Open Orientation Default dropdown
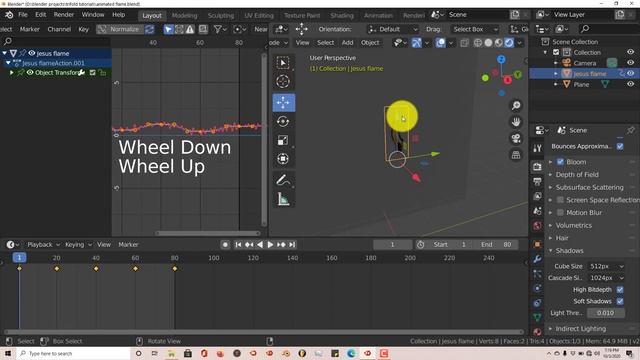The image size is (640, 360). tap(393, 29)
